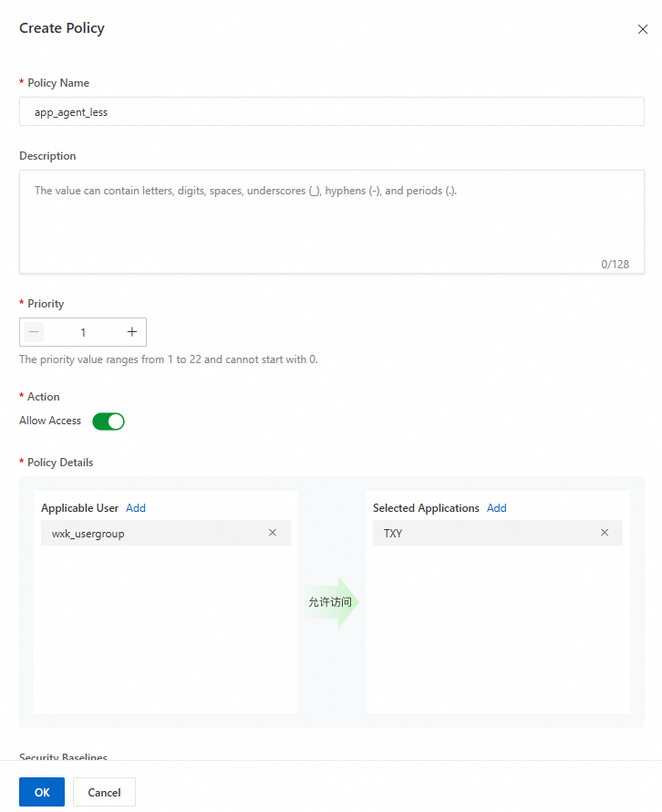Click the empty Selected Applications list area
This screenshot has height=812, width=662.
[498, 630]
